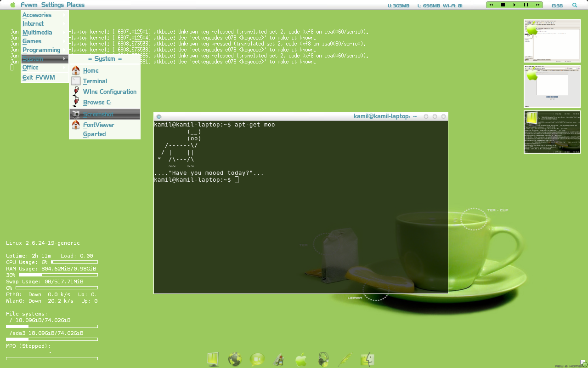588x368 pixels.
Task: Open the feather quill dock icon
Action: [345, 359]
